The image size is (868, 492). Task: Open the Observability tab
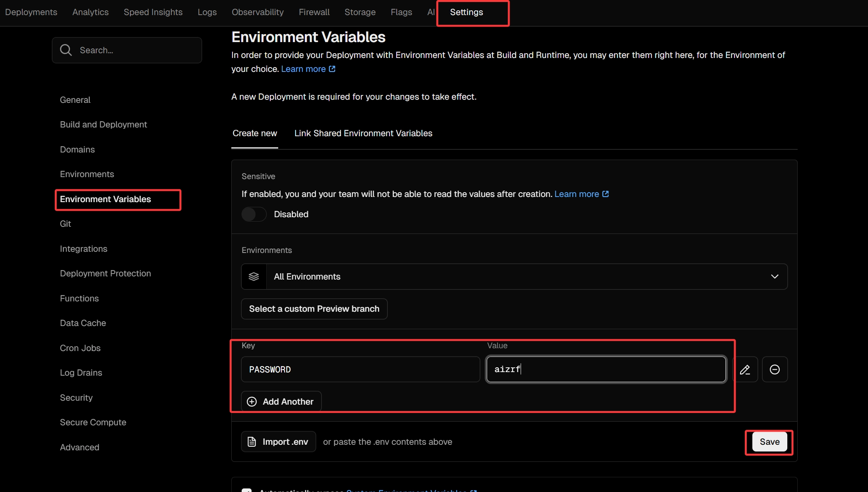(258, 12)
